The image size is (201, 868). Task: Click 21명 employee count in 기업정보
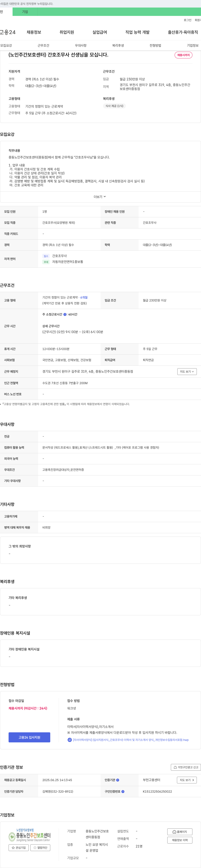(139, 846)
